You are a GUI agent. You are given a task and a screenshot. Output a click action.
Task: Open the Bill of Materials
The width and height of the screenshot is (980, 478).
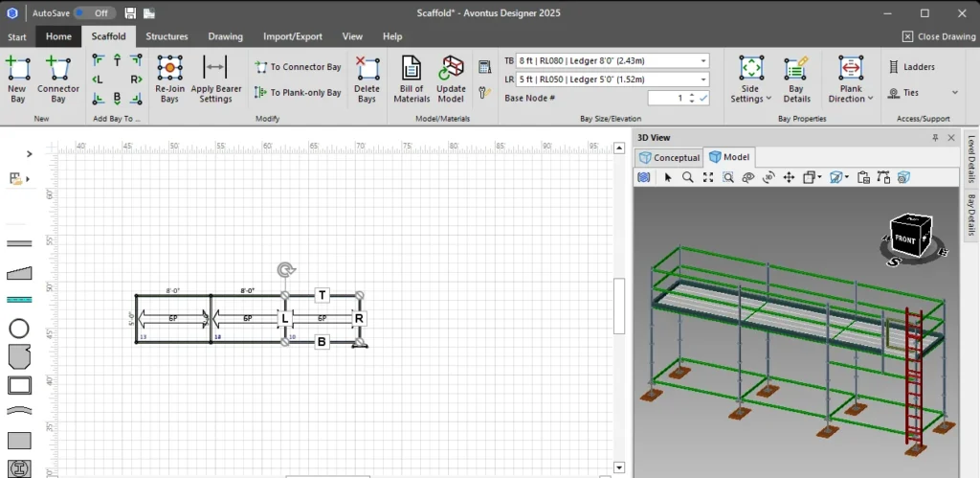click(412, 69)
